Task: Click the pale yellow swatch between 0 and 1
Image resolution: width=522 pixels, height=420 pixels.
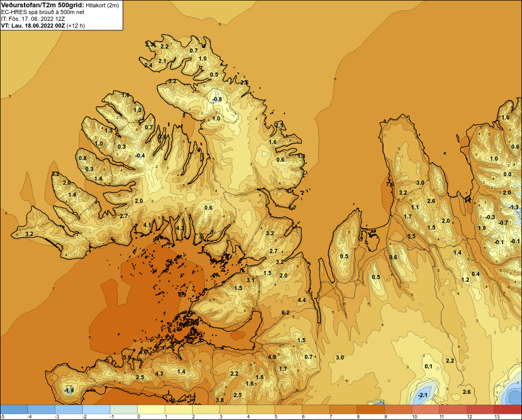Action: [151, 410]
